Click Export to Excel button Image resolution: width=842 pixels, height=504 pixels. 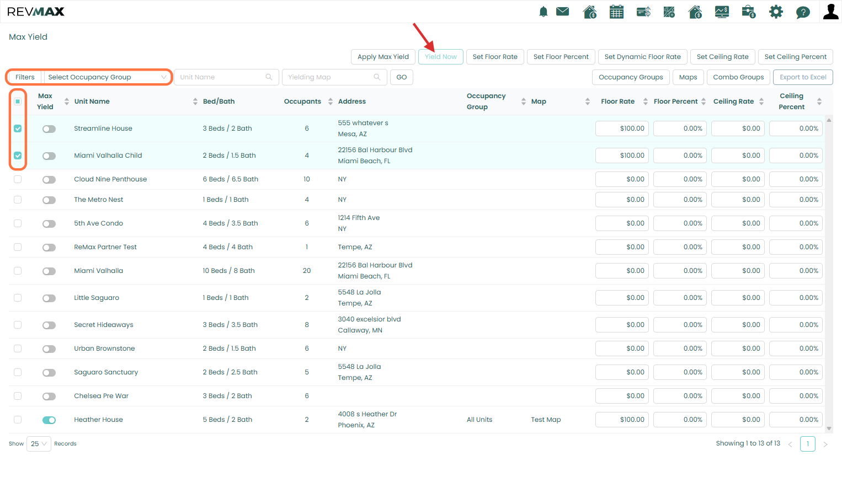point(803,77)
